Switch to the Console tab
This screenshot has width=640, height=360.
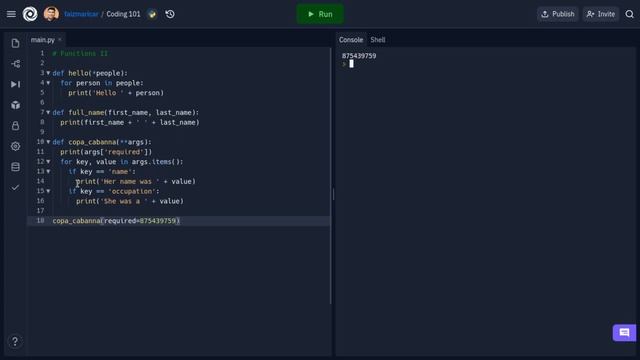coord(351,40)
